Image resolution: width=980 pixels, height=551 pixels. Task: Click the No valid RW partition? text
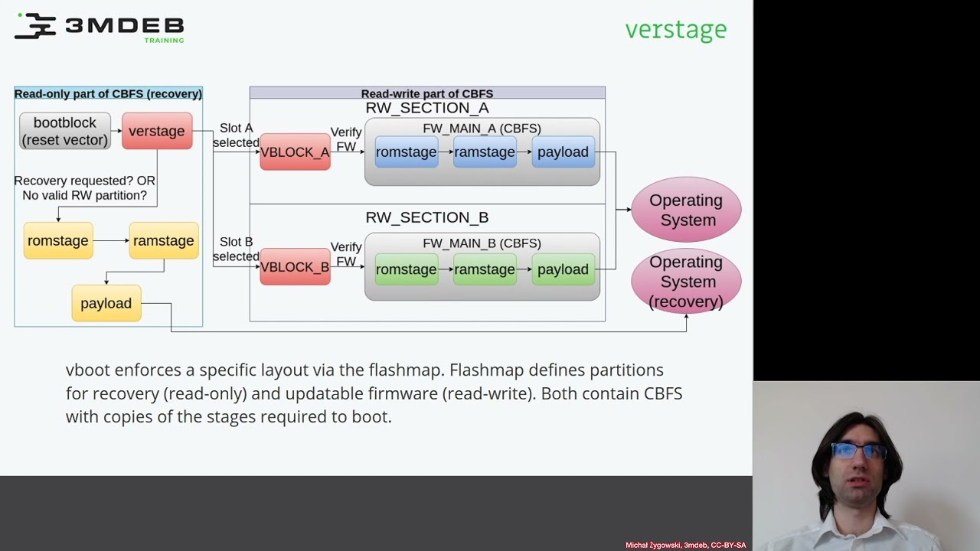[x=84, y=195]
